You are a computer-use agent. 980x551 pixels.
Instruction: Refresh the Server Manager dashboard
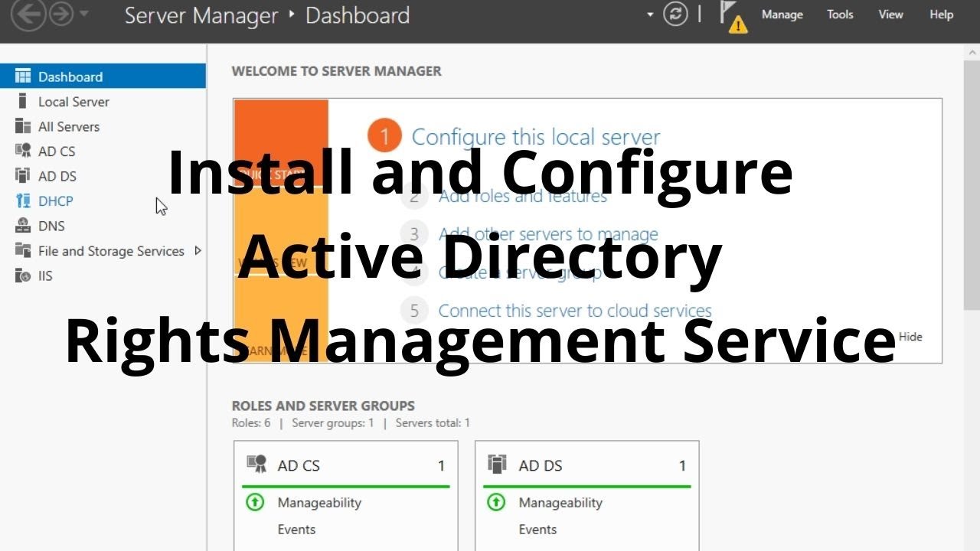click(675, 15)
